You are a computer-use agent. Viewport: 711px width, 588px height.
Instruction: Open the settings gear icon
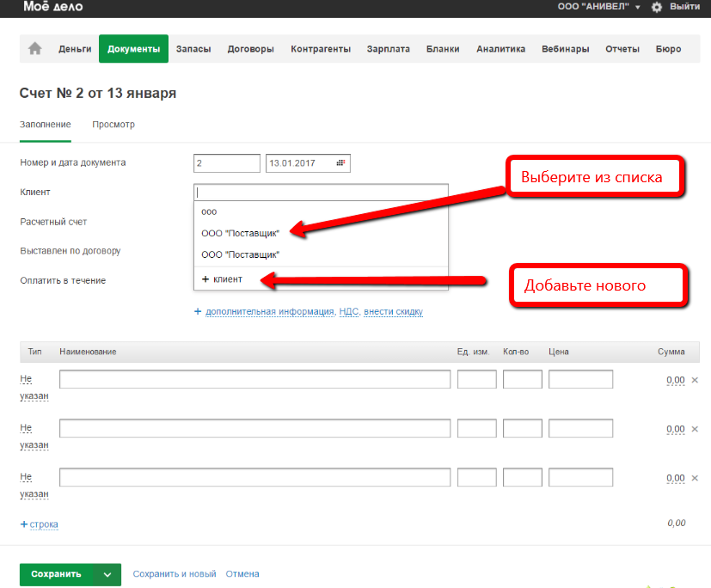point(657,7)
